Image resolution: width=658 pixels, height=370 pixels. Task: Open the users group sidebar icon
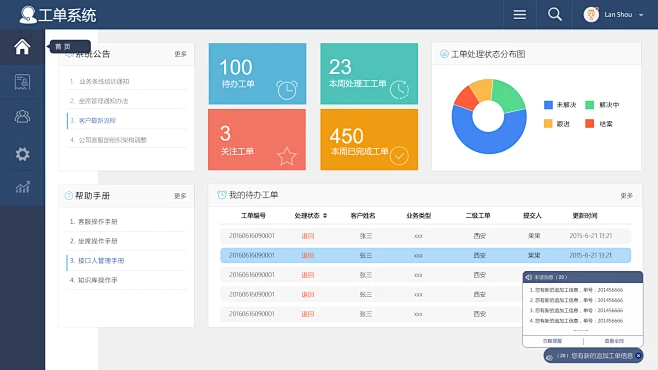click(22, 116)
